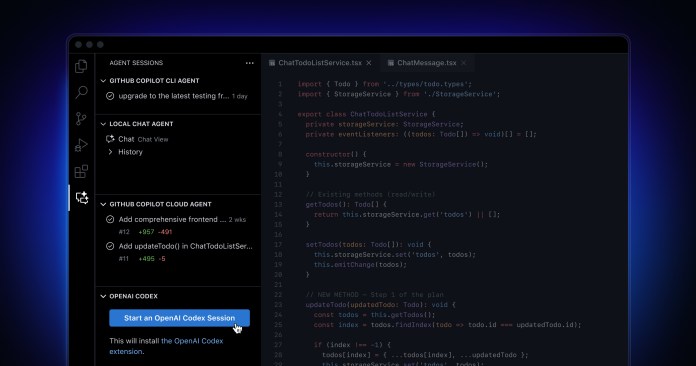The image size is (696, 366).
Task: Click the '2 wks' timestamp label
Action: tap(237, 220)
